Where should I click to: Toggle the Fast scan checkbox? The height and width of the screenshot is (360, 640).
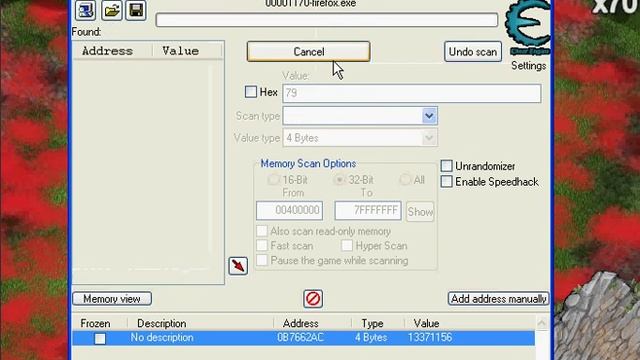click(262, 246)
